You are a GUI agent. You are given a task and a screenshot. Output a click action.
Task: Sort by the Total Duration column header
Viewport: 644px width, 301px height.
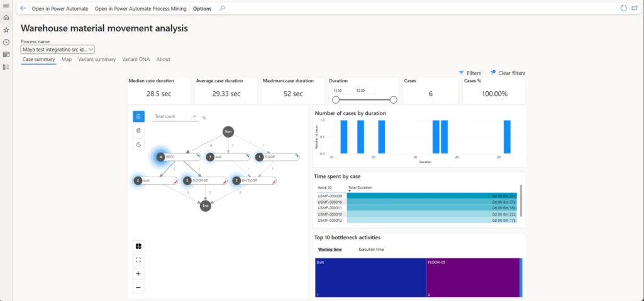[360, 188]
